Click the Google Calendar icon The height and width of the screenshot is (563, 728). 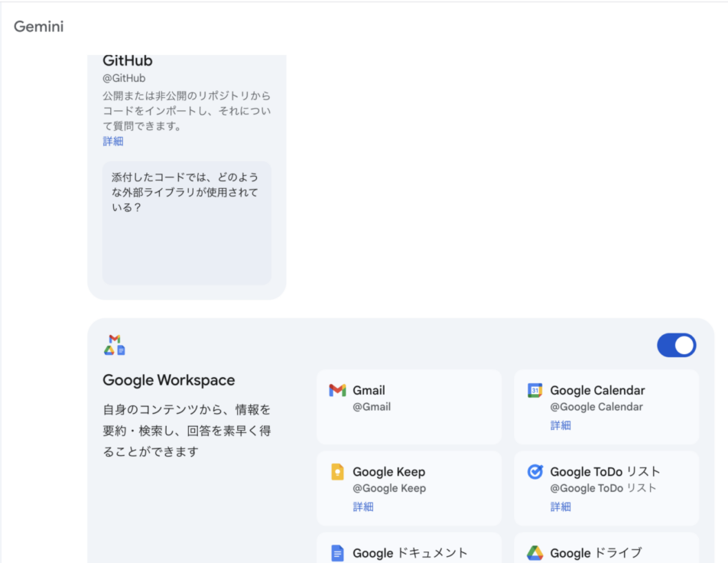click(x=535, y=391)
